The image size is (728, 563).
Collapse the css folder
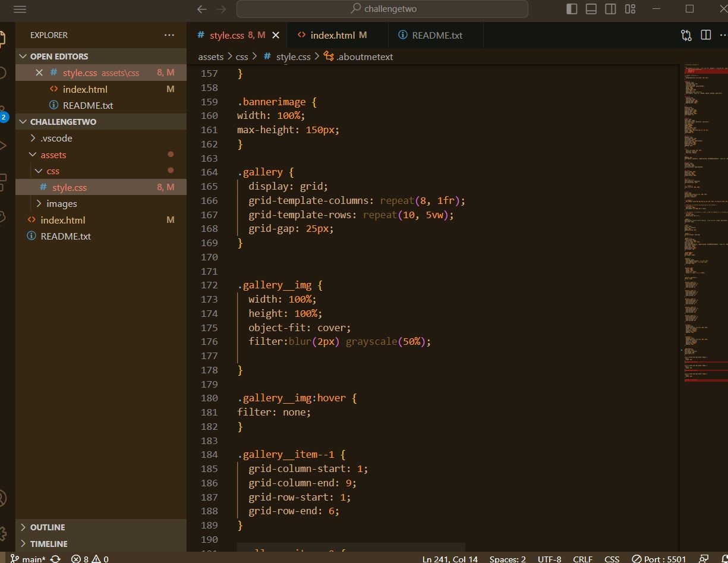pyautogui.click(x=101, y=171)
